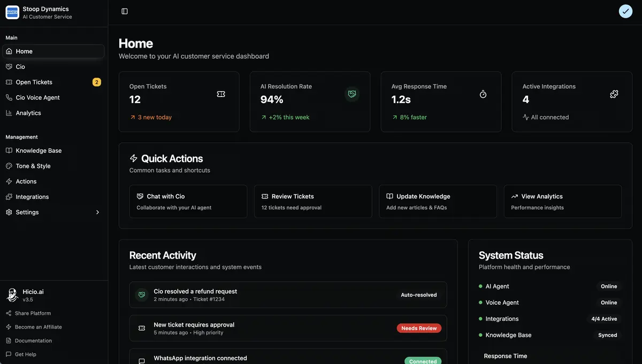
Task: Open the Home menu item
Action: point(53,51)
